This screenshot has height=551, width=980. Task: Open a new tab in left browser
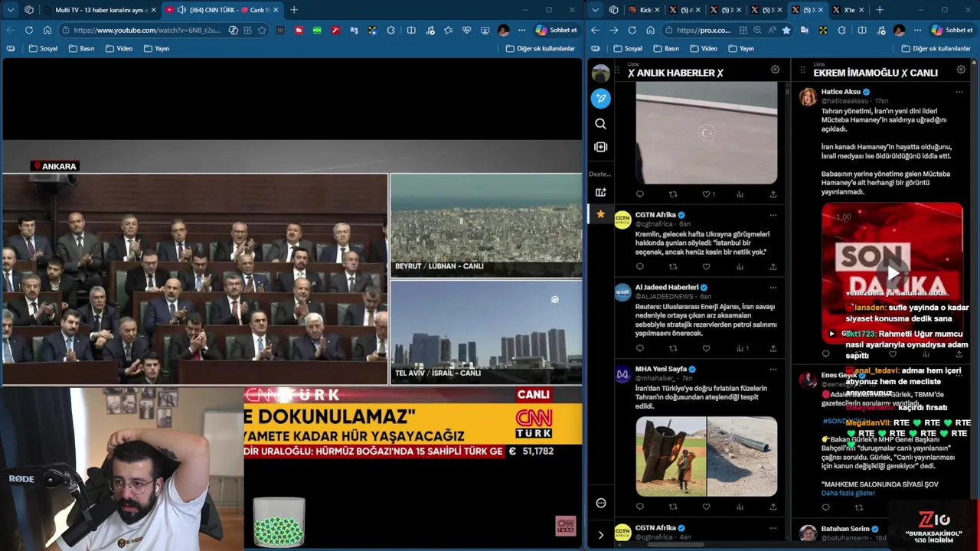point(294,10)
